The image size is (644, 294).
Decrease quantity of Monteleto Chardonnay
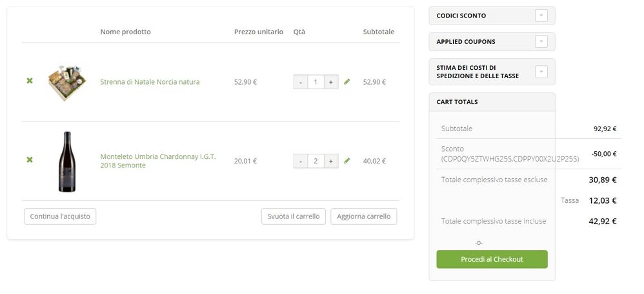tap(300, 161)
